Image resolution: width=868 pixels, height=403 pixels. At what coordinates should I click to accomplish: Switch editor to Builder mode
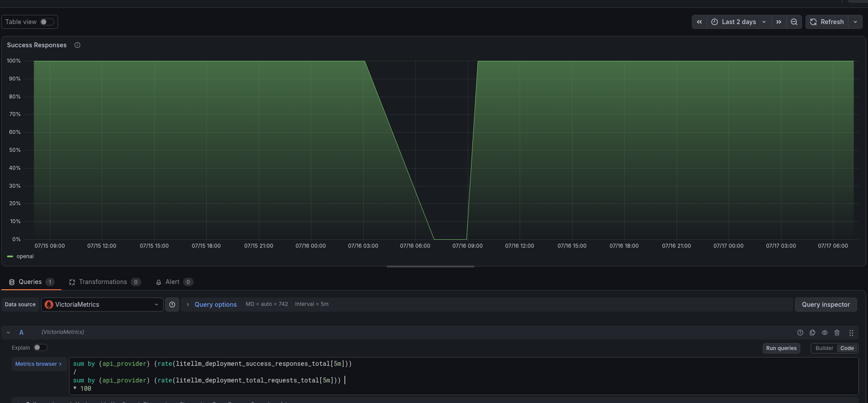click(824, 348)
